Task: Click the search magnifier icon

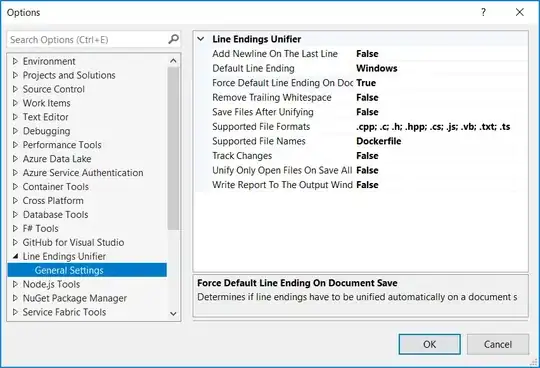Action: [x=174, y=39]
